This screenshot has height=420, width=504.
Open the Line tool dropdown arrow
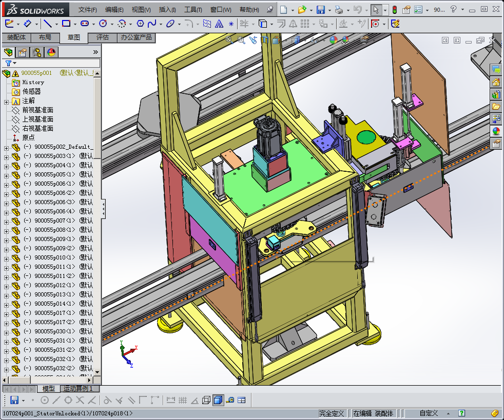[x=56, y=24]
